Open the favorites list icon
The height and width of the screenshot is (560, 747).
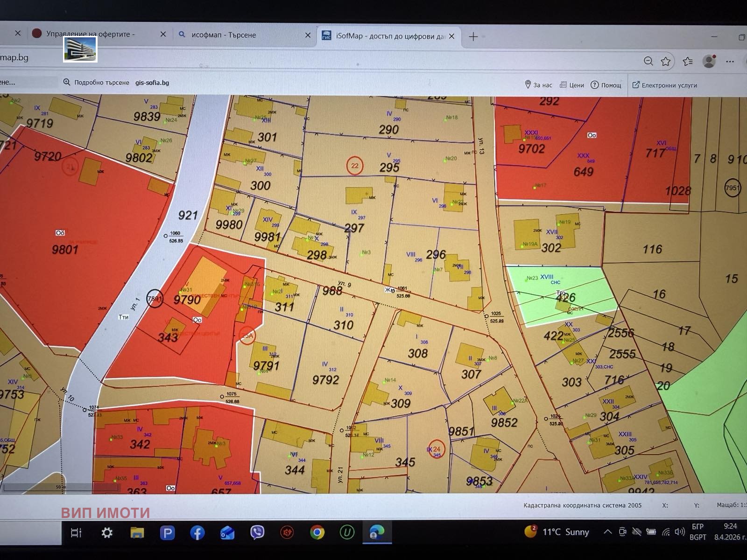coord(687,62)
